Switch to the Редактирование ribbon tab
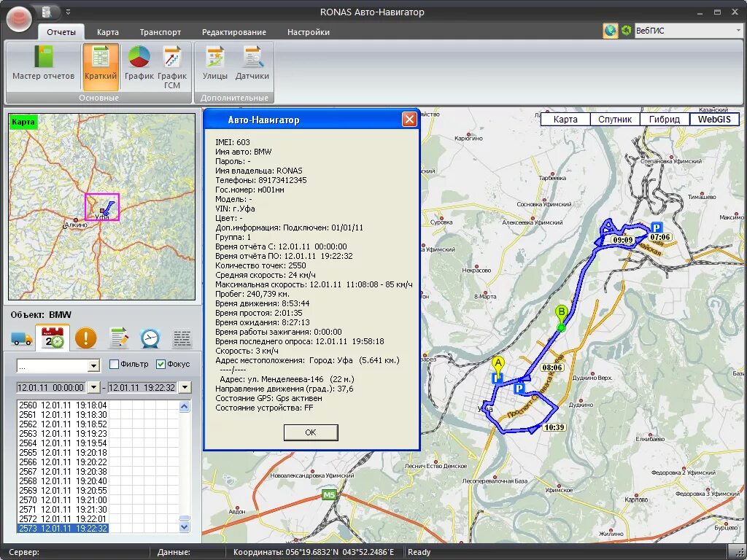Viewport: 747px width, 560px height. click(x=234, y=32)
